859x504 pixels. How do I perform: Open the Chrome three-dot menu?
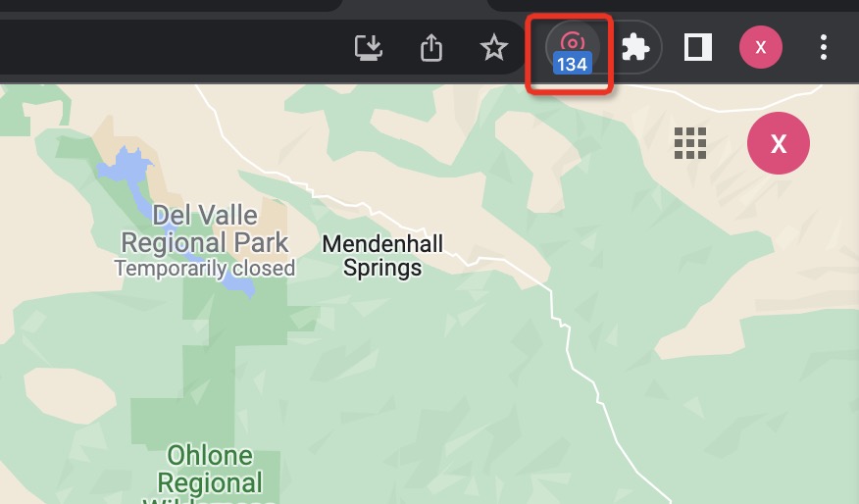pyautogui.click(x=824, y=47)
